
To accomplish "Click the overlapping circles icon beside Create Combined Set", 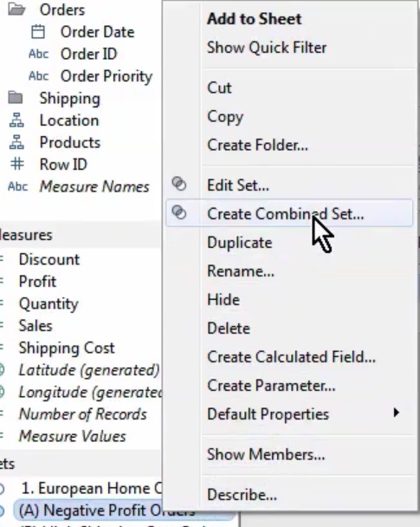I will point(179,212).
